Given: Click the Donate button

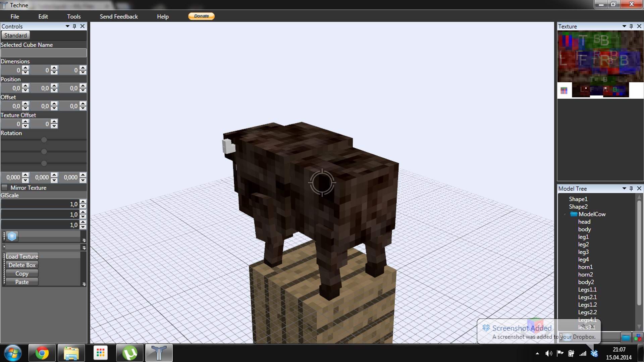Looking at the screenshot, I should pyautogui.click(x=201, y=16).
